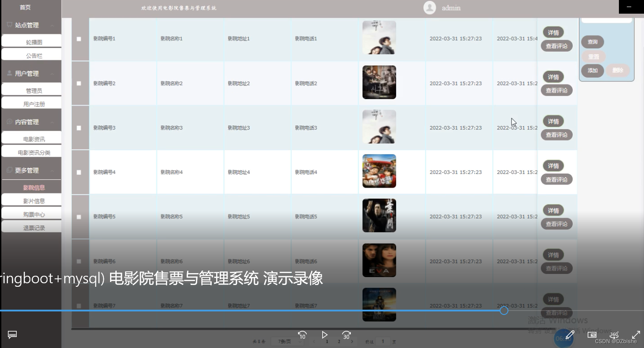The height and width of the screenshot is (348, 644).
Task: Click the 添加 add button
Action: [592, 70]
